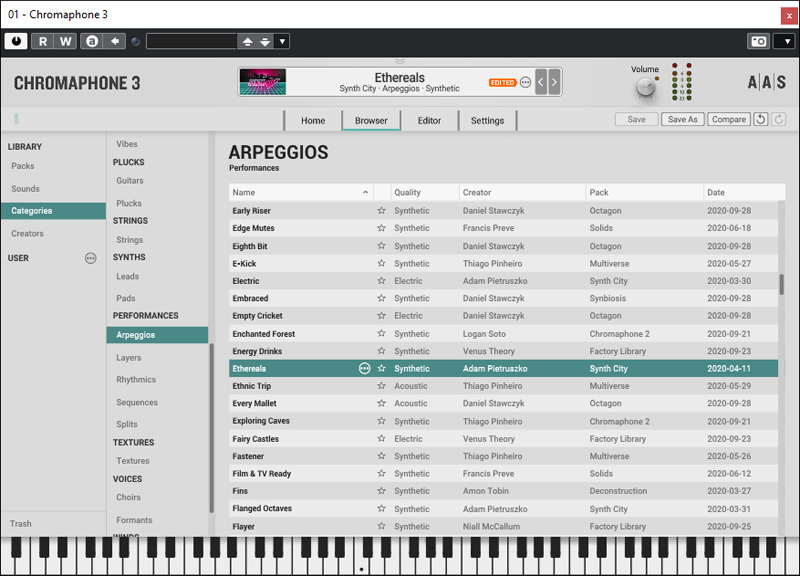Open the USER section options icon

(x=91, y=258)
